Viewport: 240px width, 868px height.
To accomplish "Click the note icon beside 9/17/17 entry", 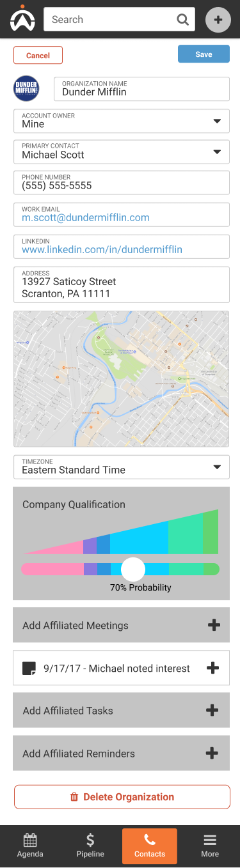I will 29,669.
